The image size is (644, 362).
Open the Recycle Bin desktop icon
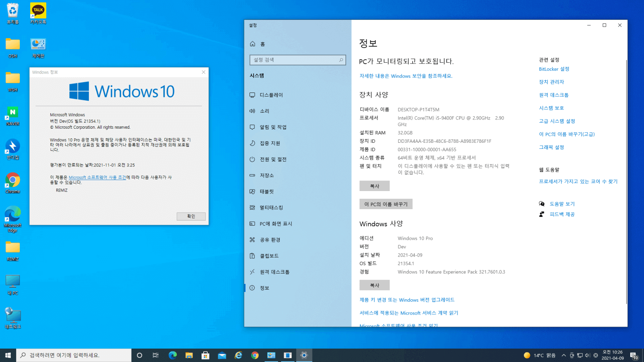click(x=12, y=14)
